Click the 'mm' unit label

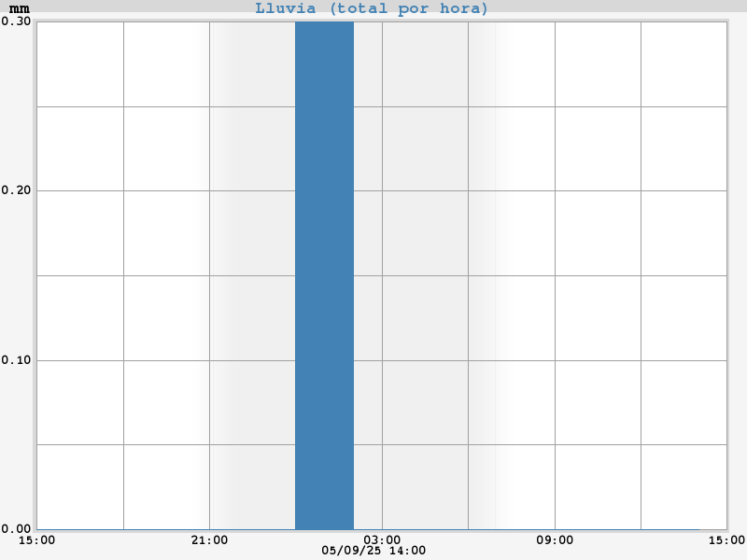[20, 8]
